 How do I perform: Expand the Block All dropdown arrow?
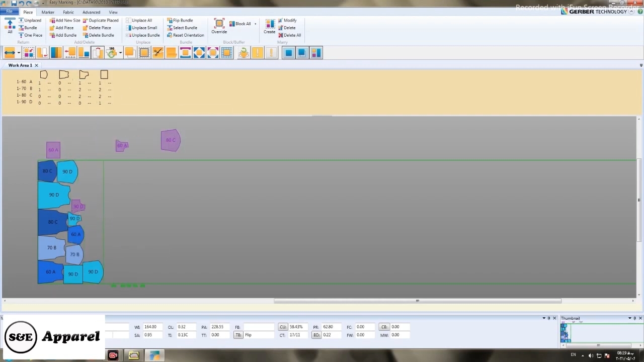point(255,24)
